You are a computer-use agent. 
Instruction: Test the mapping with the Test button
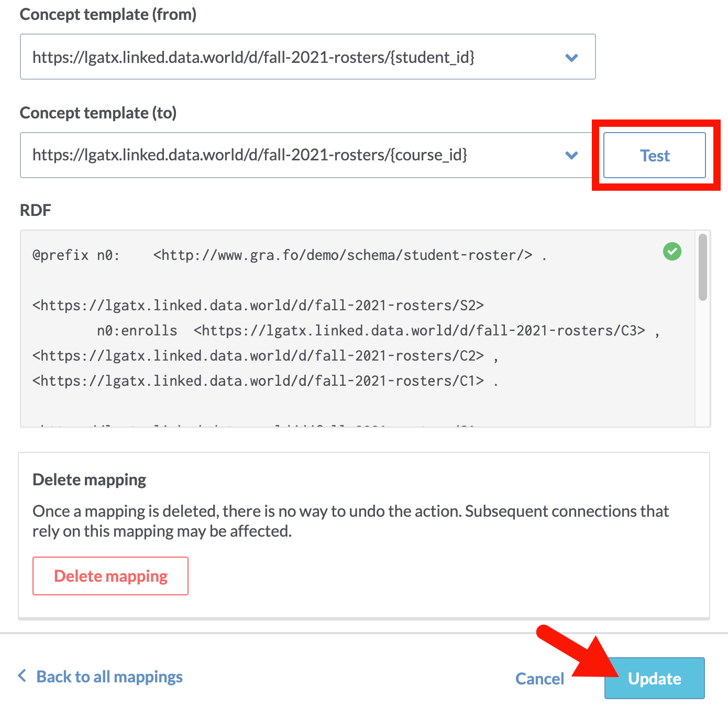coord(654,155)
